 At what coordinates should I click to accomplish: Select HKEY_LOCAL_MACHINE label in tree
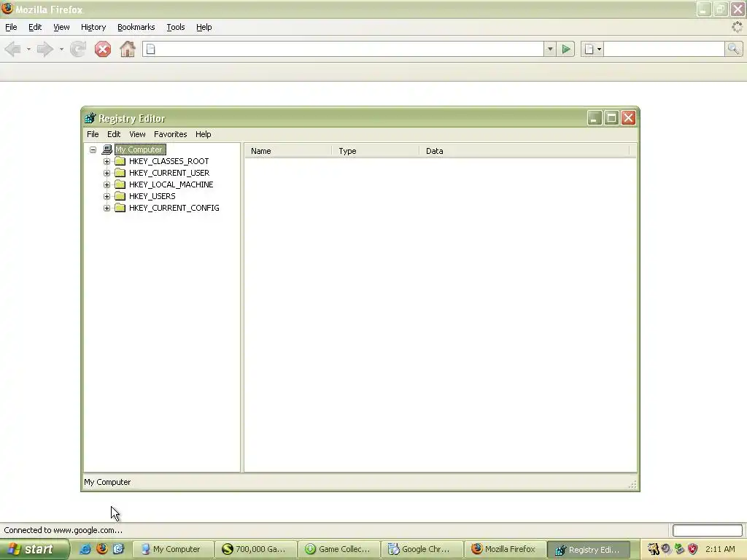pyautogui.click(x=171, y=184)
